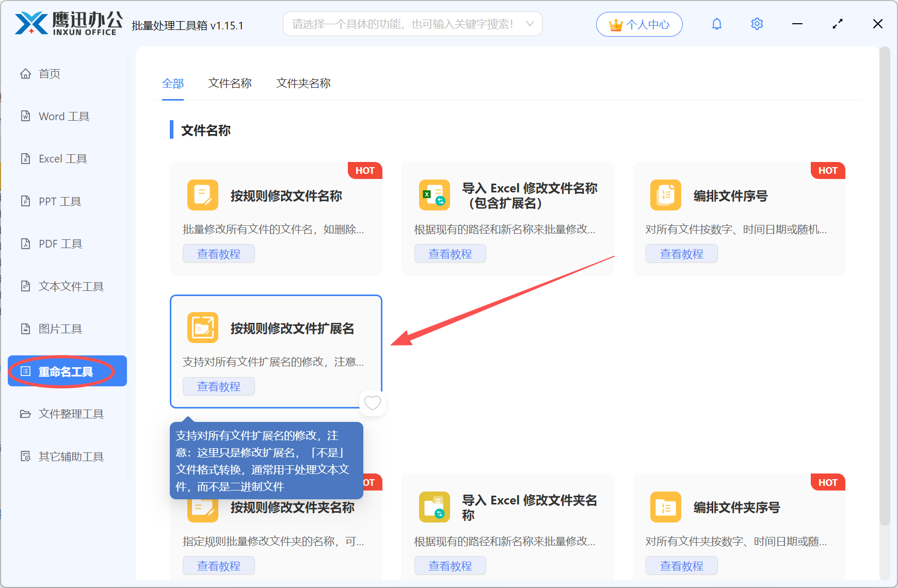898x588 pixels.
Task: Click the Word 工具 sidebar icon
Action: 25,116
